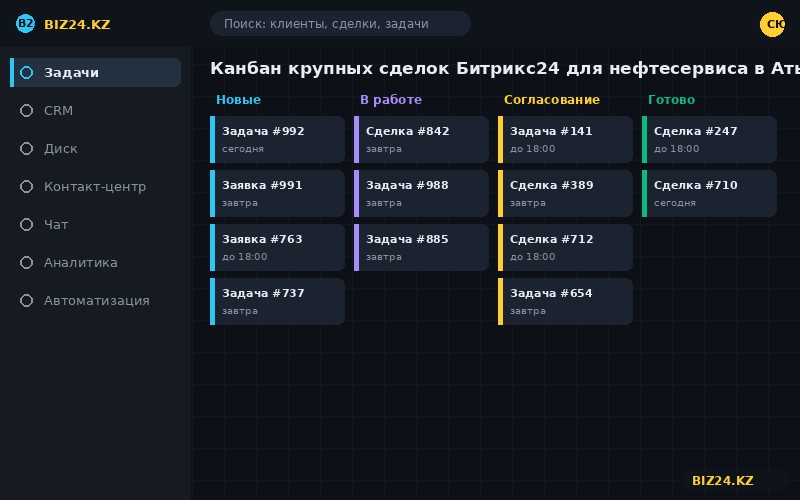The height and width of the screenshot is (500, 800).
Task: Open card Задача #988
Action: tap(421, 193)
